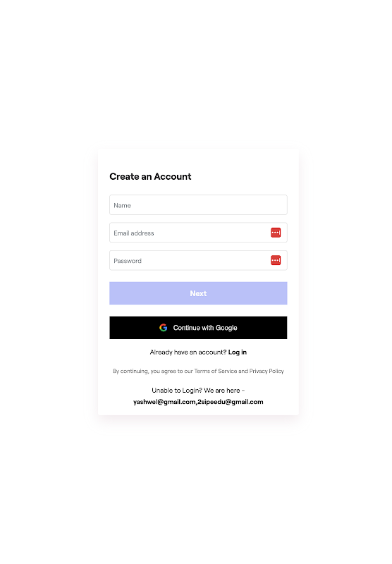Click the Next button
Image resolution: width=392 pixels, height=564 pixels.
point(198,293)
